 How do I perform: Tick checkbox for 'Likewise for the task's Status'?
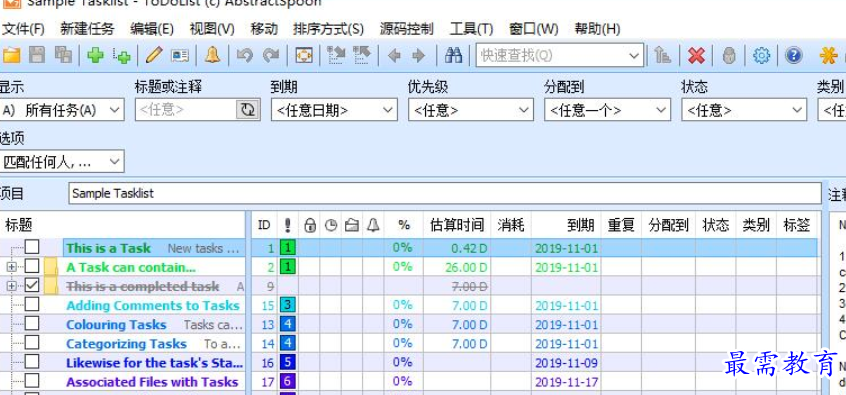(32, 362)
